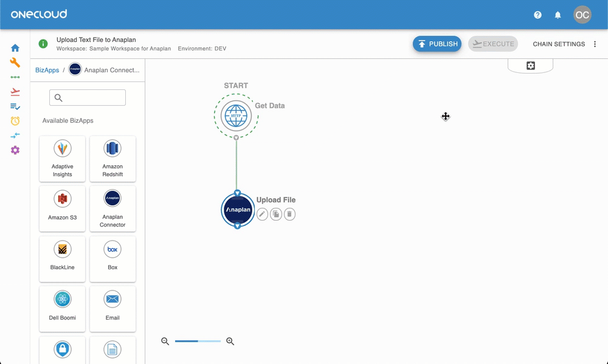Click the help question mark icon
Screen dimensions: 608x364
(x=537, y=15)
